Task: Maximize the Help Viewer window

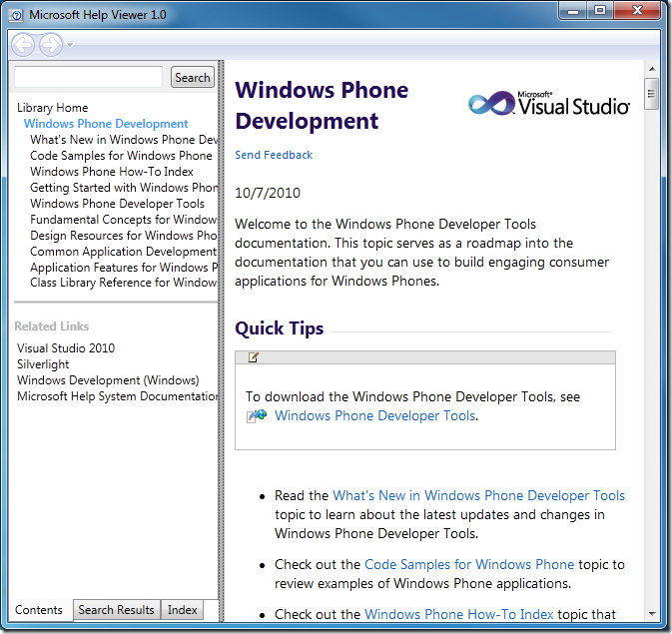Action: 600,11
